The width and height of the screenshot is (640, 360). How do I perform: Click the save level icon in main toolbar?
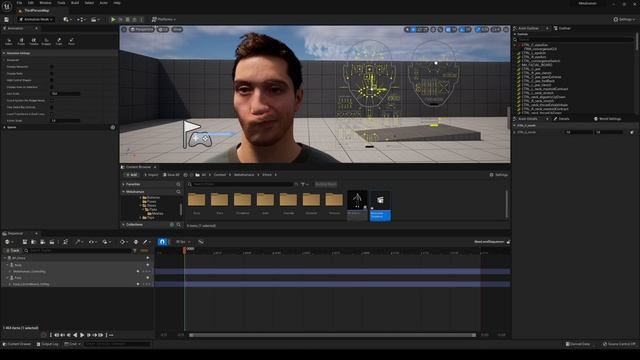coord(7,19)
